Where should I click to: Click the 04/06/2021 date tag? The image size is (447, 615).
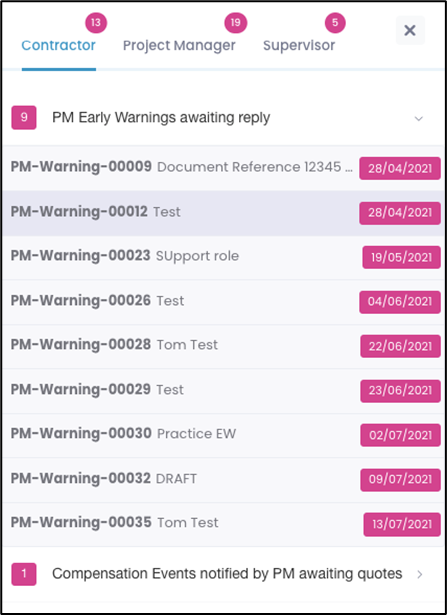[x=400, y=302]
